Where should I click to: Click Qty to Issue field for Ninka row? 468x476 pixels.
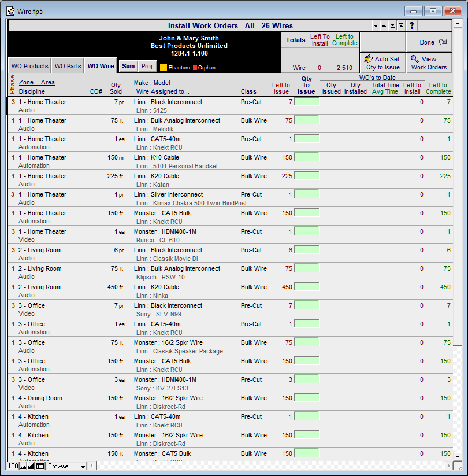click(x=306, y=286)
